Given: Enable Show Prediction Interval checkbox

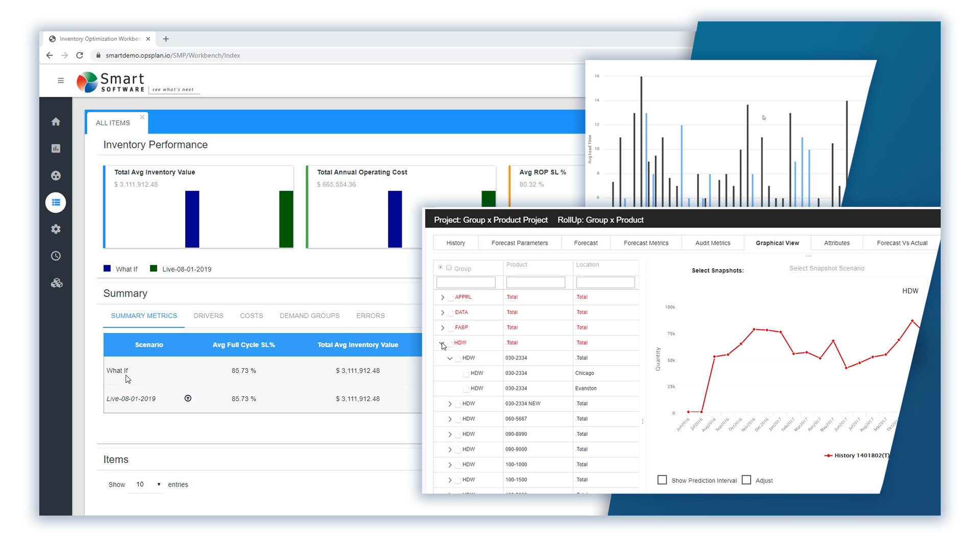Looking at the screenshot, I should click(x=662, y=480).
